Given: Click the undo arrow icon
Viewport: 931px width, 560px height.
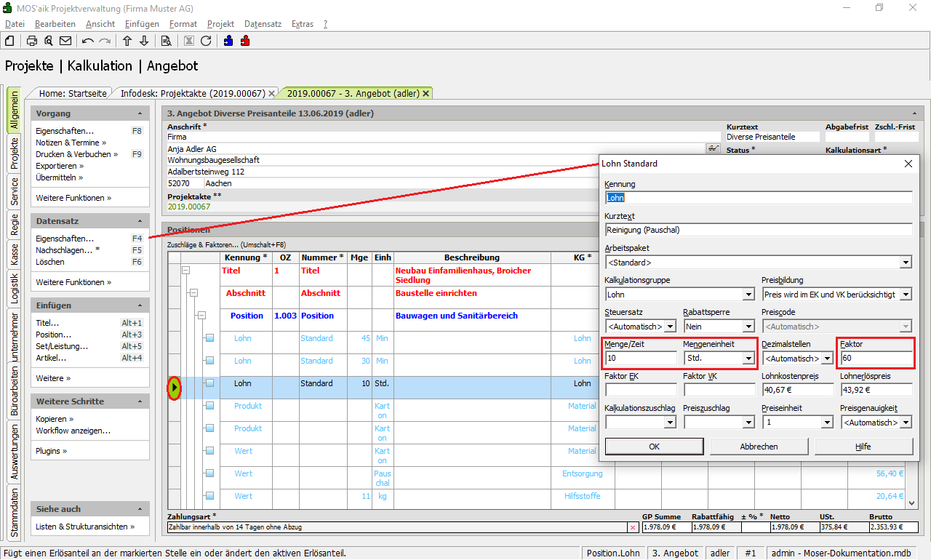Looking at the screenshot, I should point(88,41).
